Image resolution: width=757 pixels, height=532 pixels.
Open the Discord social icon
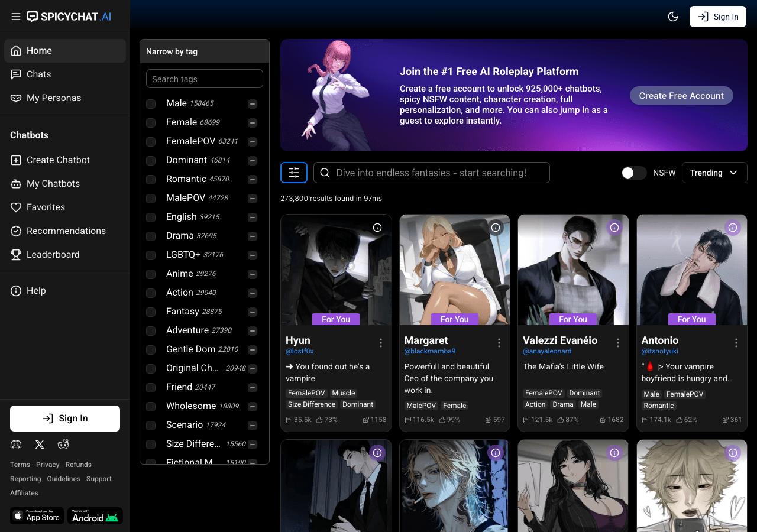click(16, 445)
